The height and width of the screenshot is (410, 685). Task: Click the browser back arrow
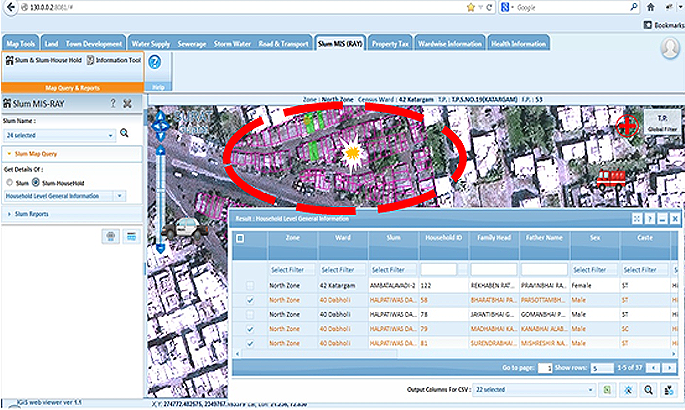[10, 7]
